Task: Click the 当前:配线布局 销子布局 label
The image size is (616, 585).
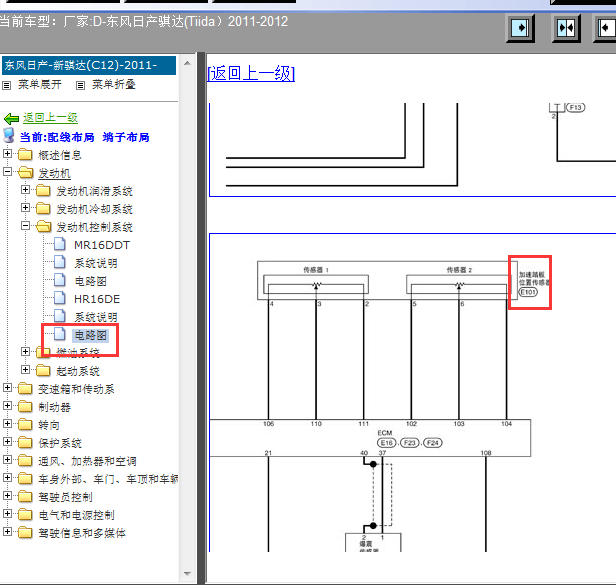Action: [x=84, y=137]
